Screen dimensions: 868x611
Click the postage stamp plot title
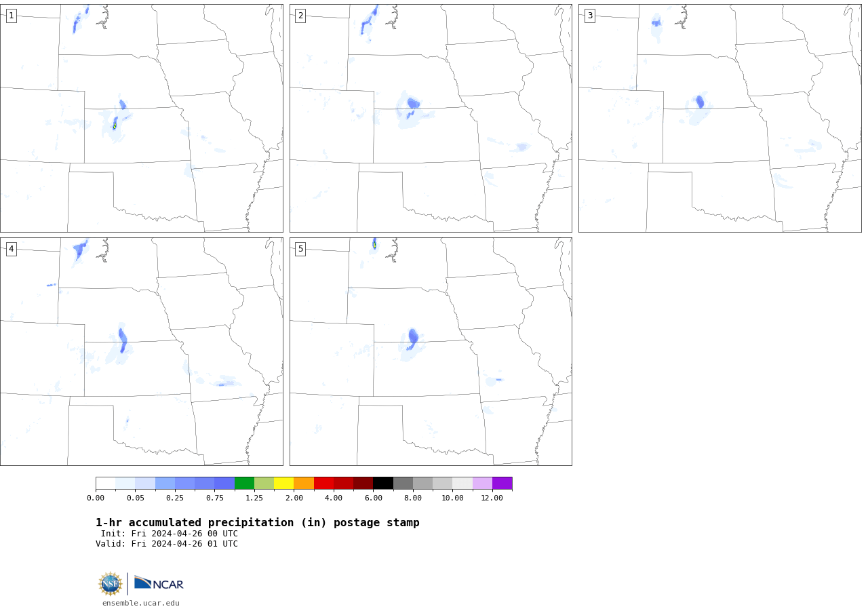[x=258, y=523]
